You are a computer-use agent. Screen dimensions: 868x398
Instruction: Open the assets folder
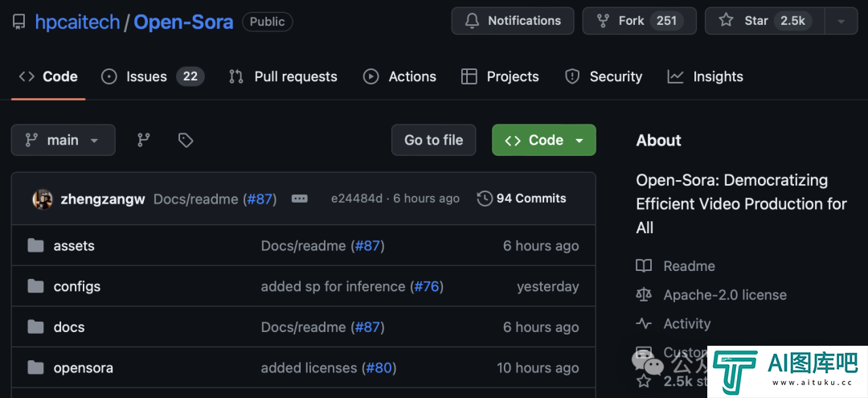[x=74, y=246]
